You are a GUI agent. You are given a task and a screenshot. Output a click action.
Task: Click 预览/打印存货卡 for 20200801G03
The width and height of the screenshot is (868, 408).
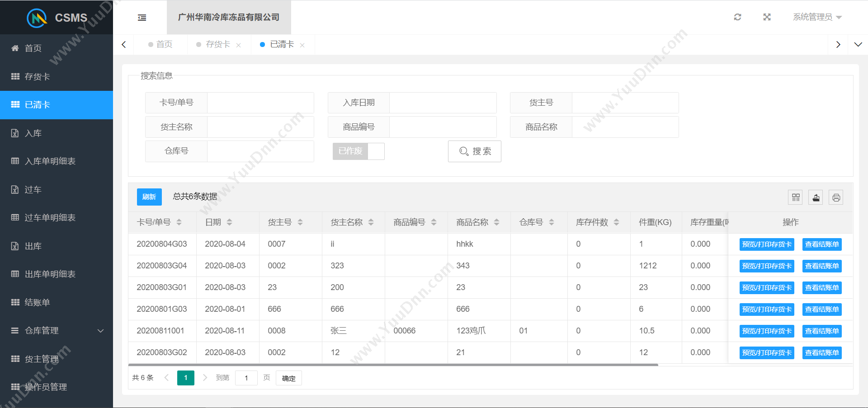point(767,310)
